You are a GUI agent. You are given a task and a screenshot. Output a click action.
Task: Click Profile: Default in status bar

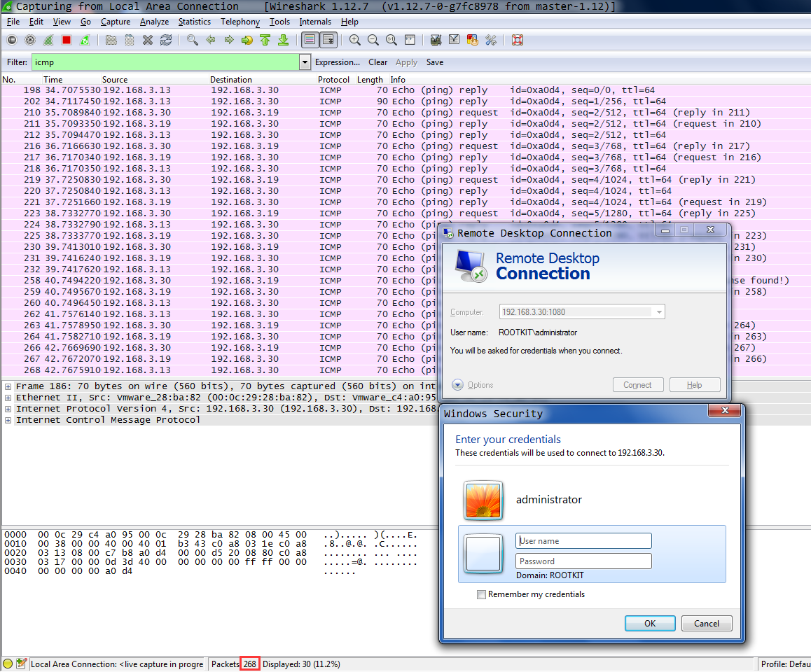(785, 664)
